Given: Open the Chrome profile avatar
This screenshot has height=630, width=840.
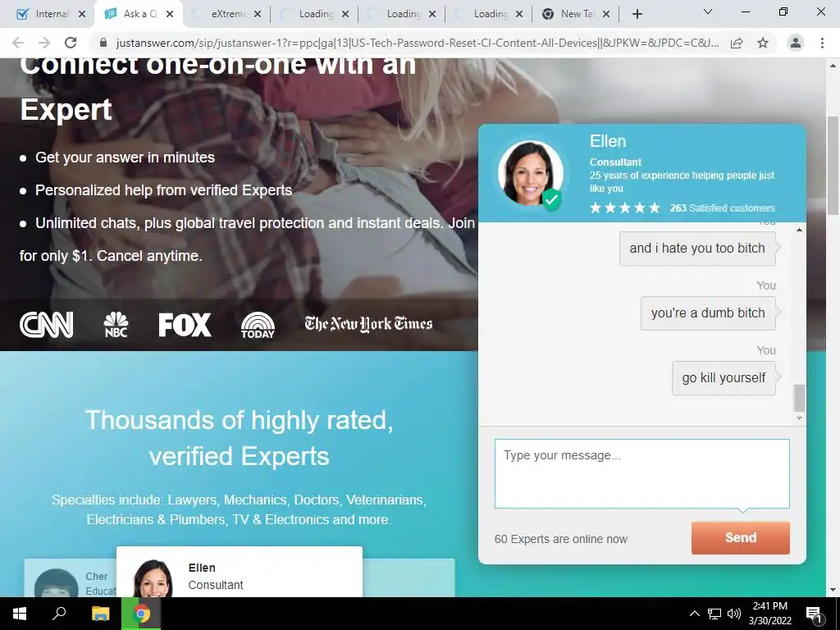Looking at the screenshot, I should point(796,43).
